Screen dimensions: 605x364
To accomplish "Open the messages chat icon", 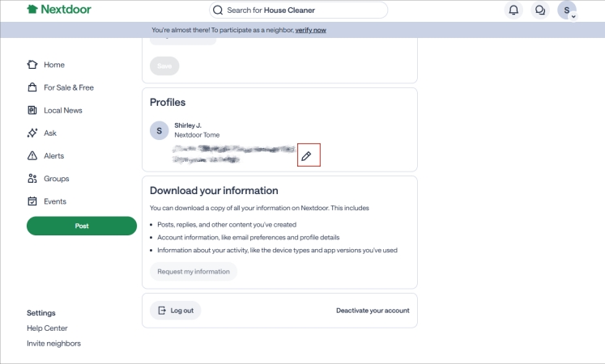I will coord(539,11).
